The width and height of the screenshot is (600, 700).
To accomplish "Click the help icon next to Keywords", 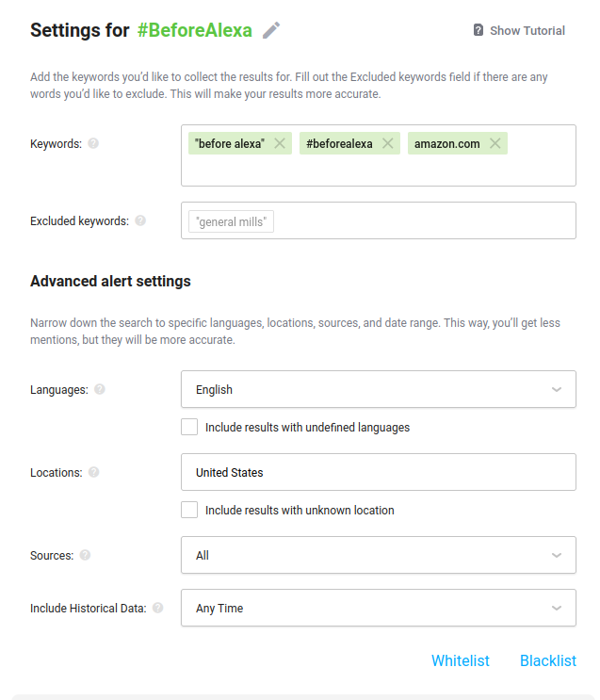I will click(93, 143).
